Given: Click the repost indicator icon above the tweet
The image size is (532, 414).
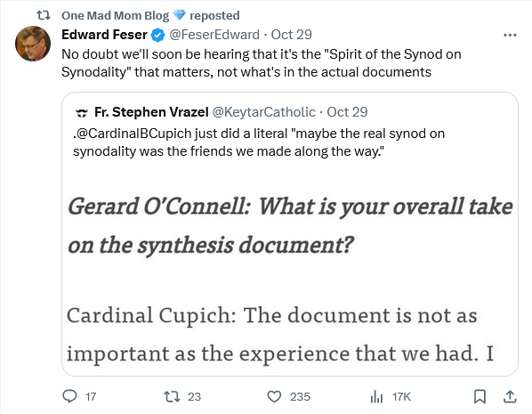Looking at the screenshot, I should coord(44,15).
